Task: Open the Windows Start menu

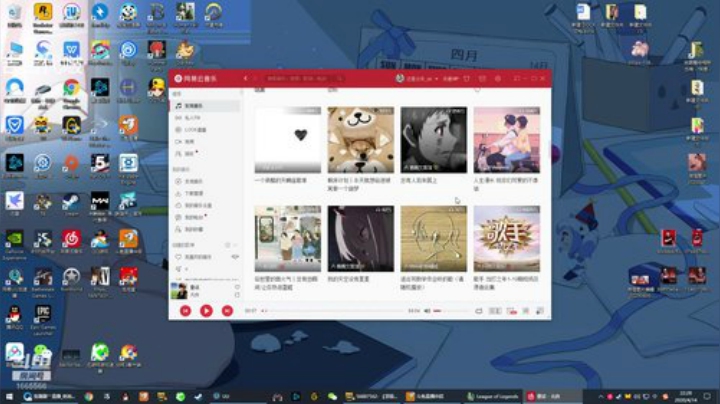Action: pos(9,396)
